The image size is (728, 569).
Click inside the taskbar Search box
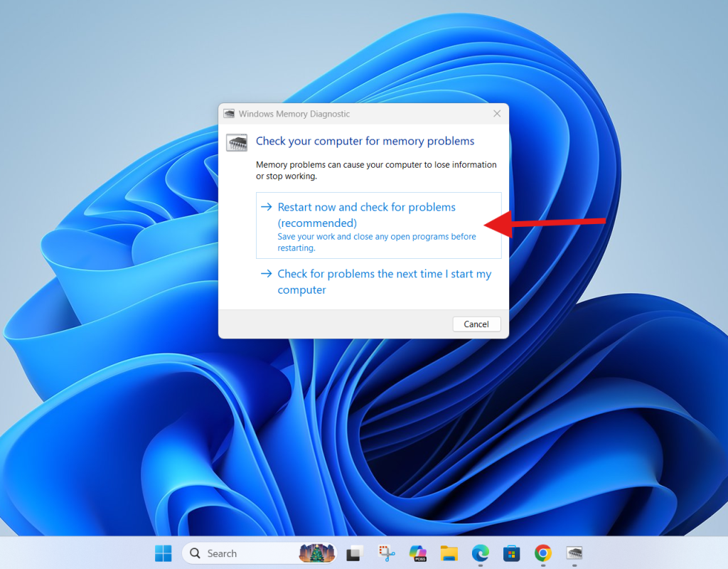(242, 553)
